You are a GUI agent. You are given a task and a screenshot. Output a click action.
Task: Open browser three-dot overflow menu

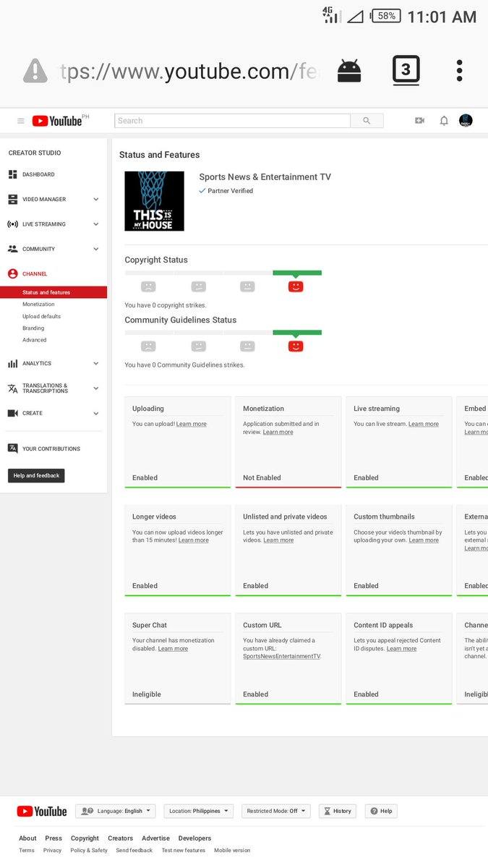pos(459,70)
